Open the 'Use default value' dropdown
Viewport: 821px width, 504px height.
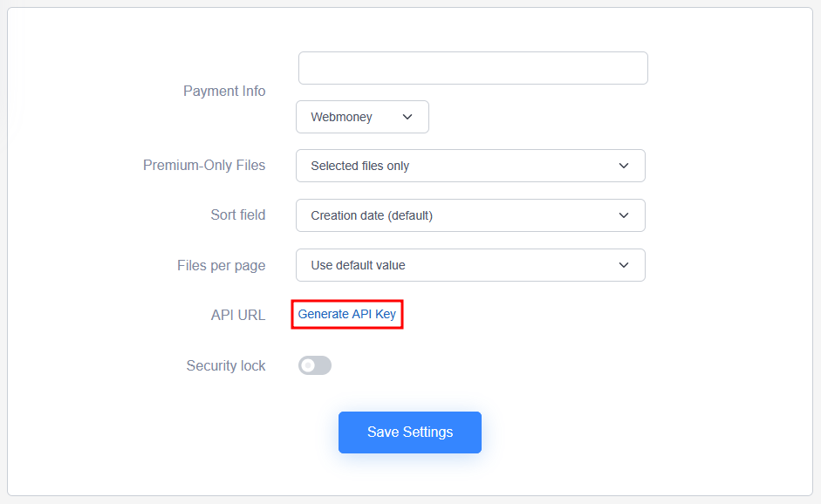pos(470,265)
